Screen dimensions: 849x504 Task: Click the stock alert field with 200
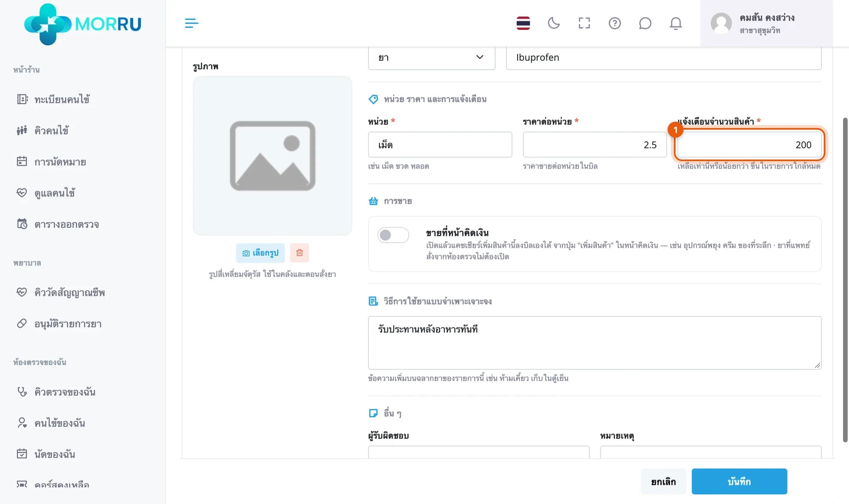(x=749, y=145)
